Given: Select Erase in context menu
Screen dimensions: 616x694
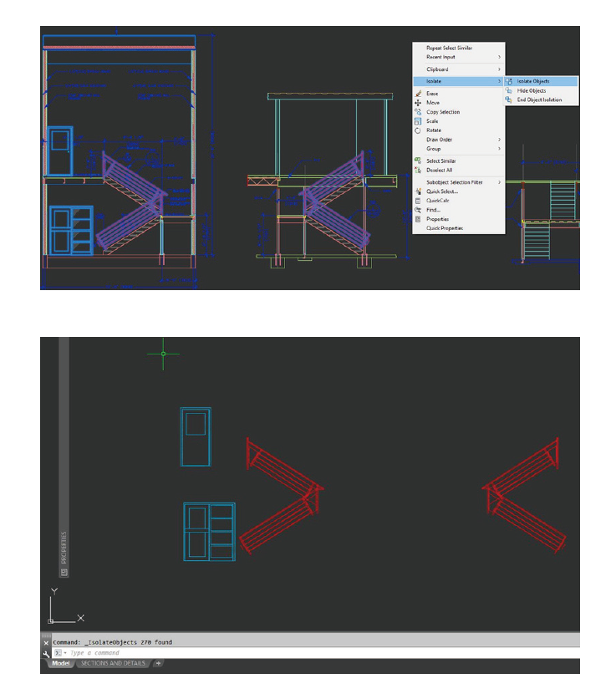Looking at the screenshot, I should tap(459, 94).
